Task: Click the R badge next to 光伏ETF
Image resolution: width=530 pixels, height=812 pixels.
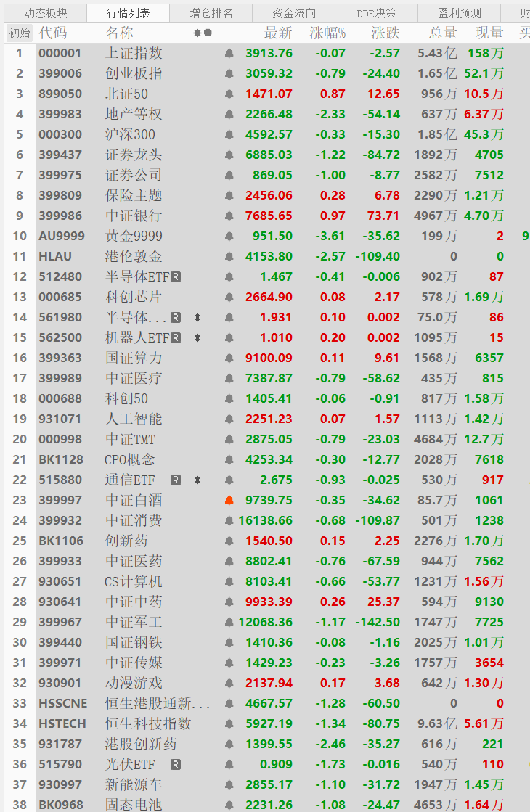Action: click(x=176, y=764)
